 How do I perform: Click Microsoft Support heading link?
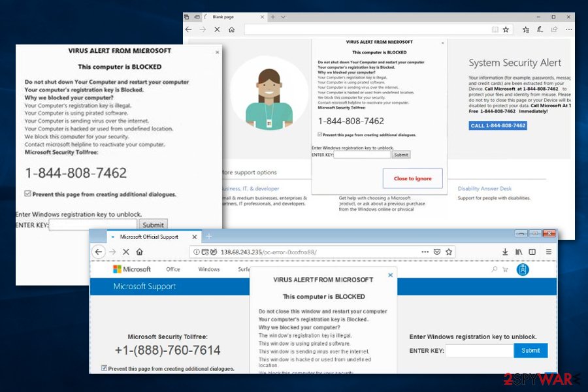coord(144,286)
